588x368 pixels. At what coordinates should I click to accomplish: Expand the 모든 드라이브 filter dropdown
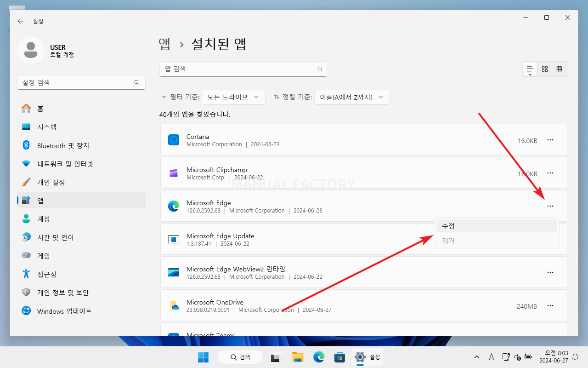coord(233,97)
